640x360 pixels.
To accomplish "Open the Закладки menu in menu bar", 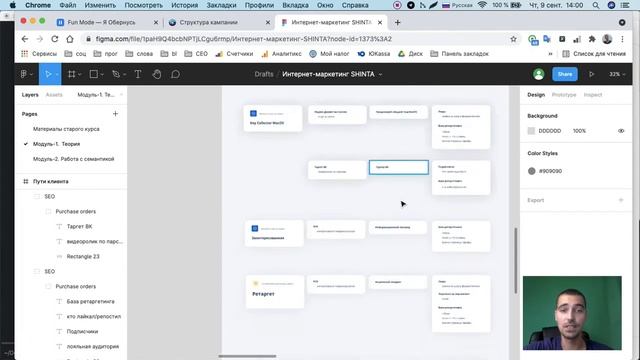I will (x=221, y=5).
